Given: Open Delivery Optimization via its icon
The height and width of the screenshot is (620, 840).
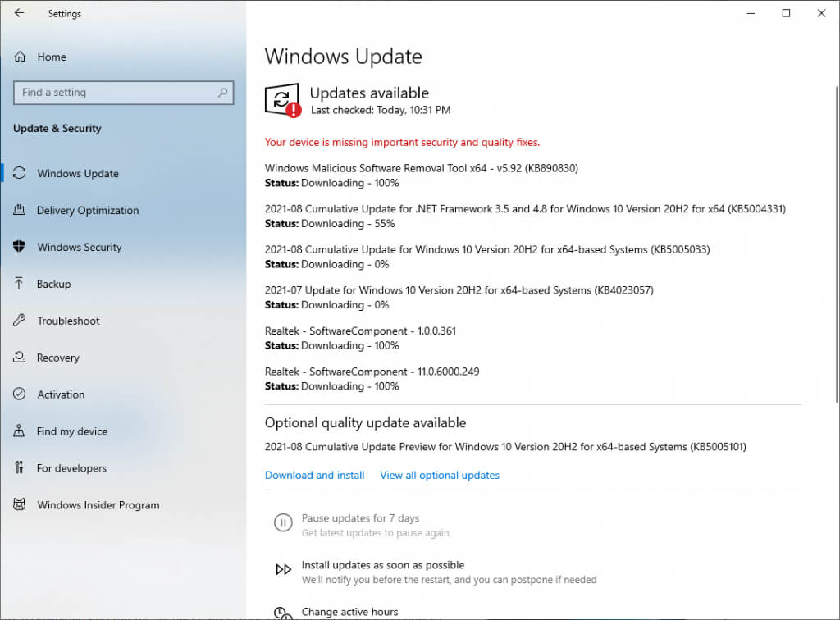Looking at the screenshot, I should tap(20, 210).
